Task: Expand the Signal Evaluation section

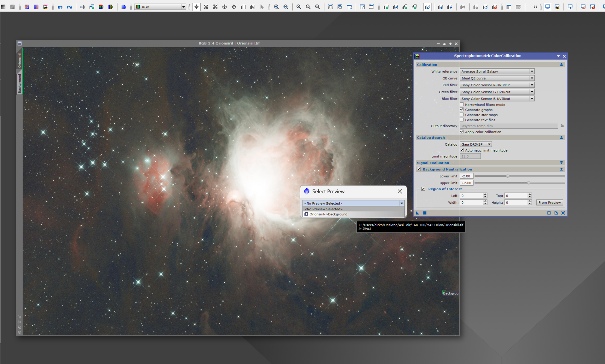Action: click(x=562, y=163)
